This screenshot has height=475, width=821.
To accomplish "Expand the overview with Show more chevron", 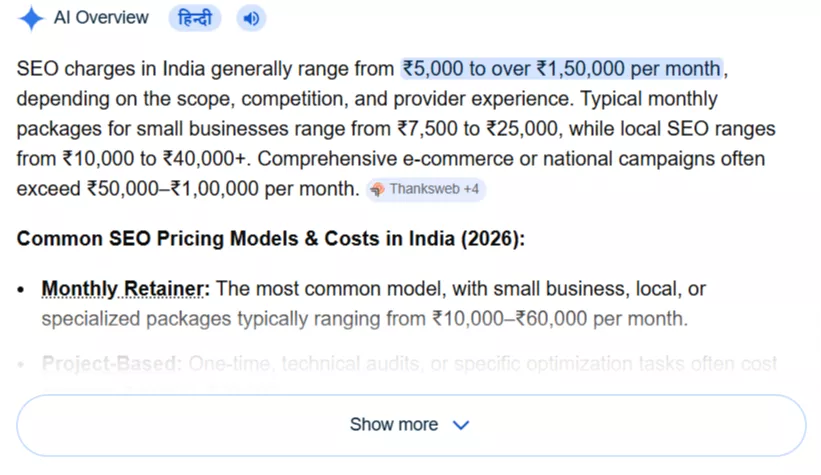I will coord(461,425).
